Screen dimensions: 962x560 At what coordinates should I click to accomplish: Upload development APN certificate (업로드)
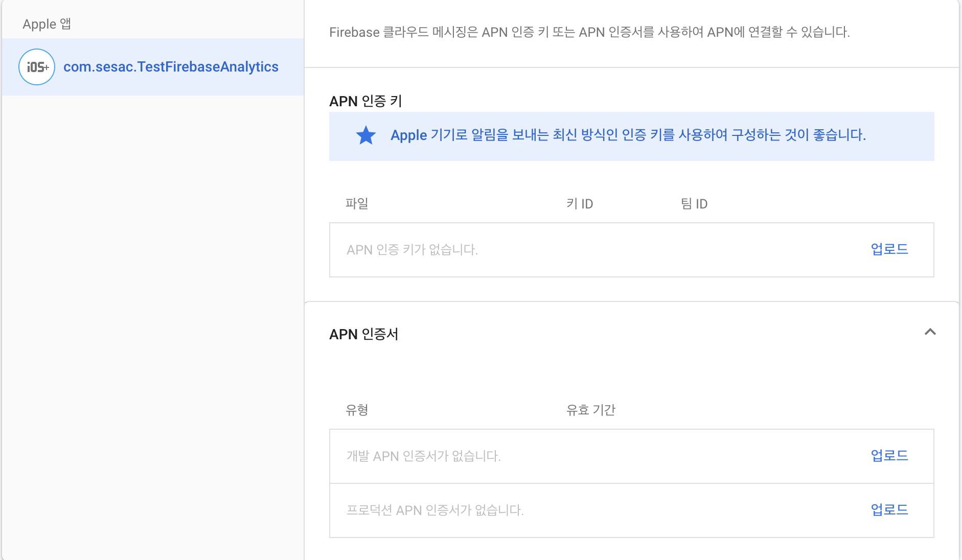tap(889, 456)
